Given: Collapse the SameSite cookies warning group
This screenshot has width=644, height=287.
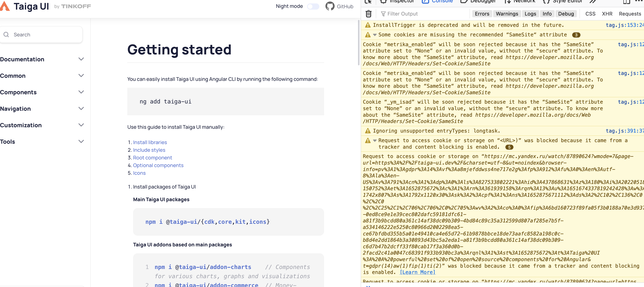Looking at the screenshot, I should 374,35.
